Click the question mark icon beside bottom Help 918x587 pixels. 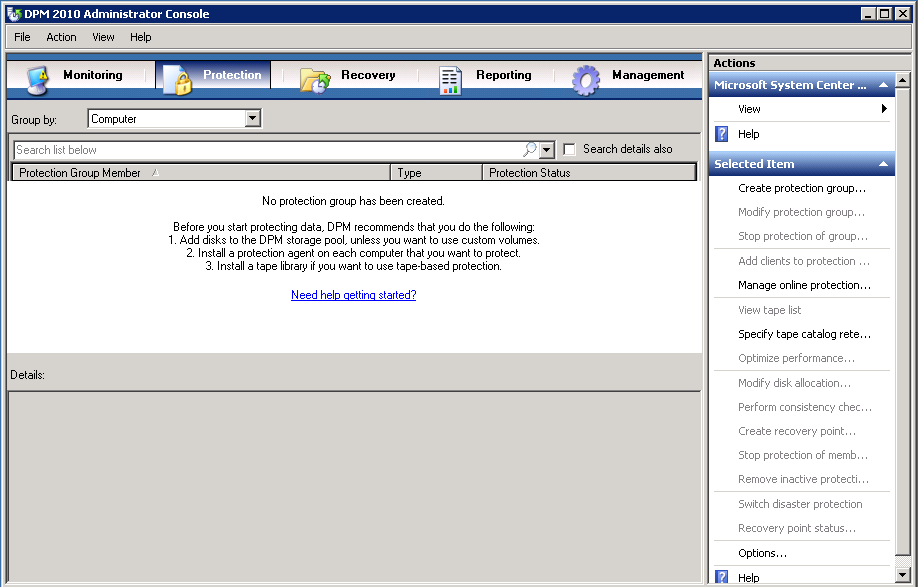coord(722,577)
